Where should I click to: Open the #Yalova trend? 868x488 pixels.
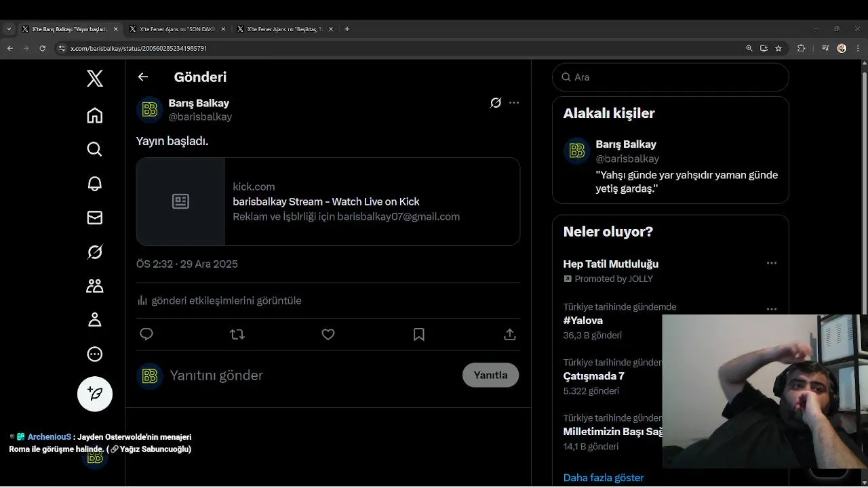[x=583, y=321]
